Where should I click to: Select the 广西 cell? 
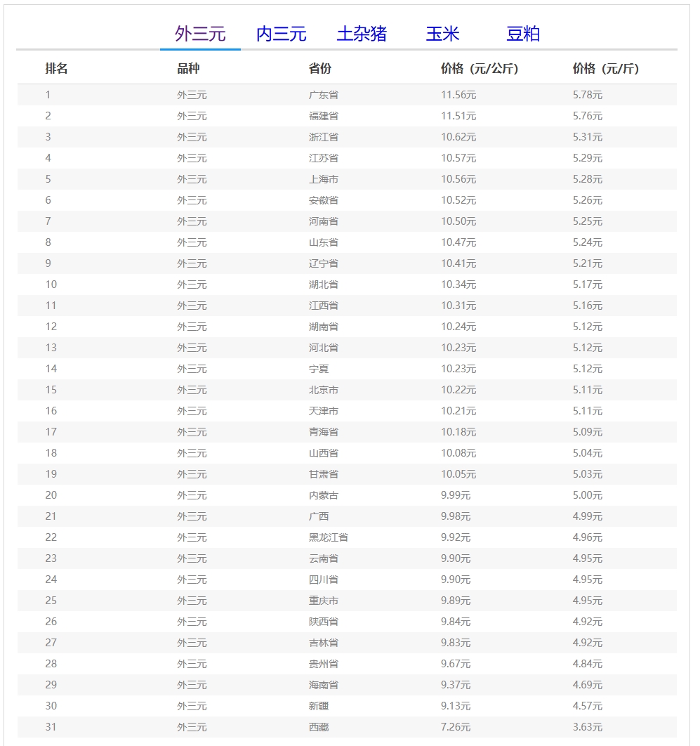319,516
